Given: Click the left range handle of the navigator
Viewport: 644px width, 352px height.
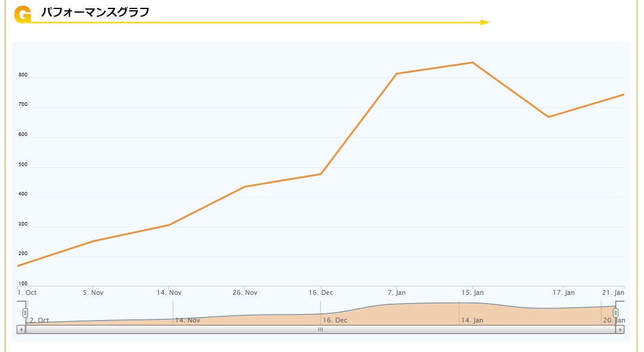Looking at the screenshot, I should pos(25,313).
